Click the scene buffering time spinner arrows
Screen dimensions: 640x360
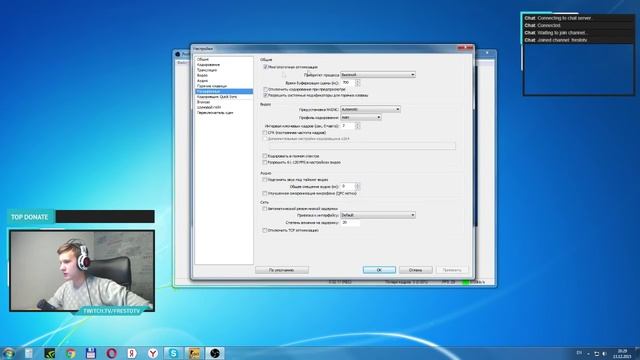[x=358, y=83]
